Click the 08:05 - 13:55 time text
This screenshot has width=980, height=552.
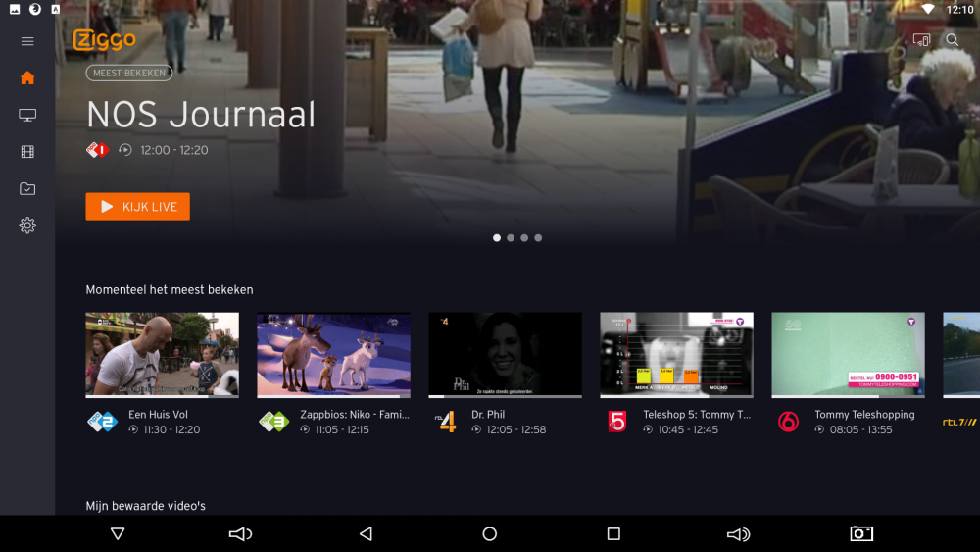coord(860,430)
